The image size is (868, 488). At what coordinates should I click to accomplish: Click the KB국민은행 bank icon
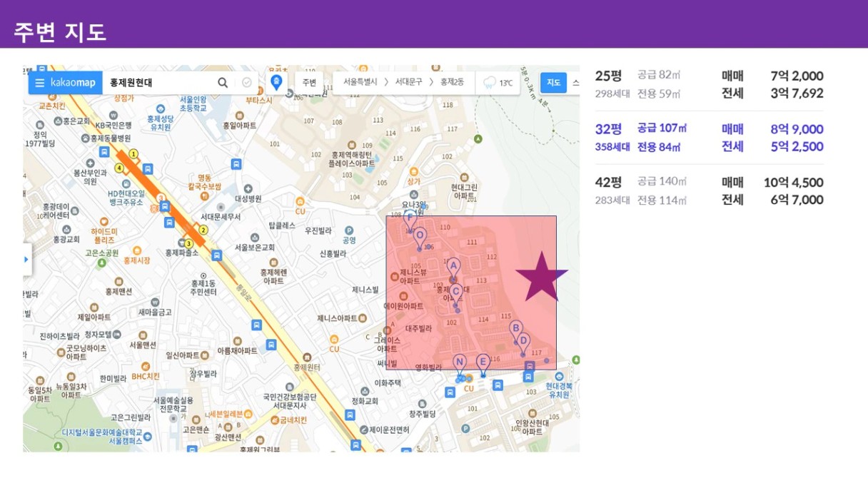point(113,115)
